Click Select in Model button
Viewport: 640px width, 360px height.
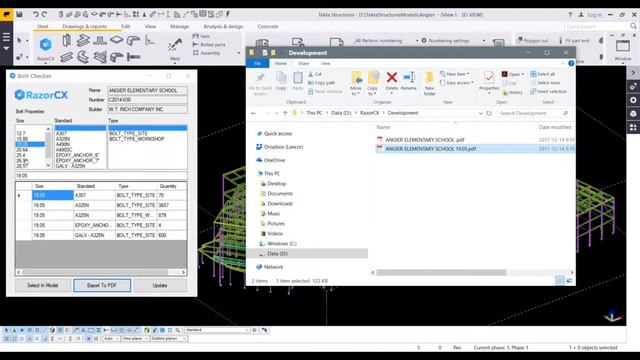coord(43,285)
